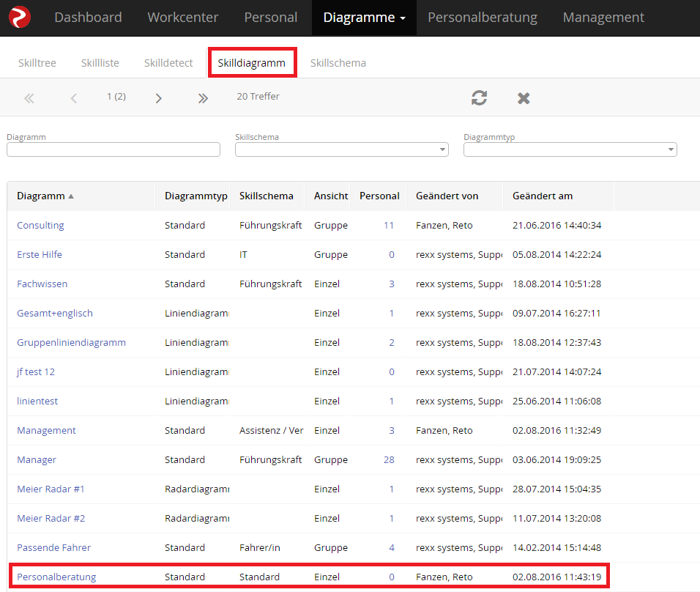Open the Gesamt+englisch diagram link
This screenshot has height=592, width=700.
[55, 313]
